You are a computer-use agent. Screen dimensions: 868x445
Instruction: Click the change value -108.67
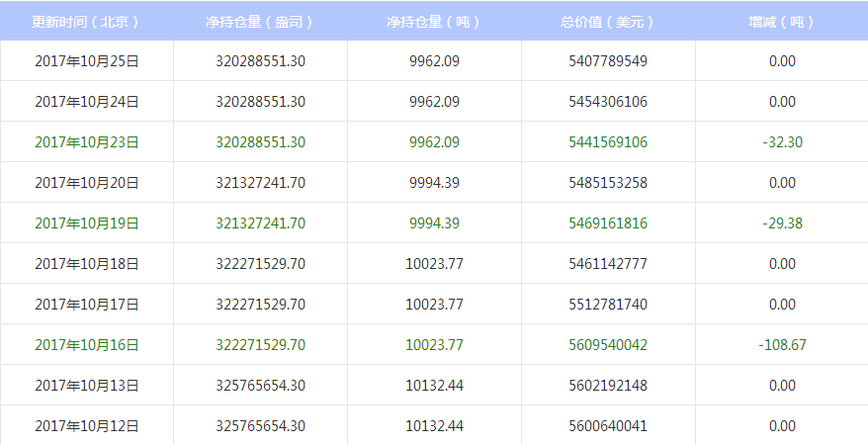[782, 345]
